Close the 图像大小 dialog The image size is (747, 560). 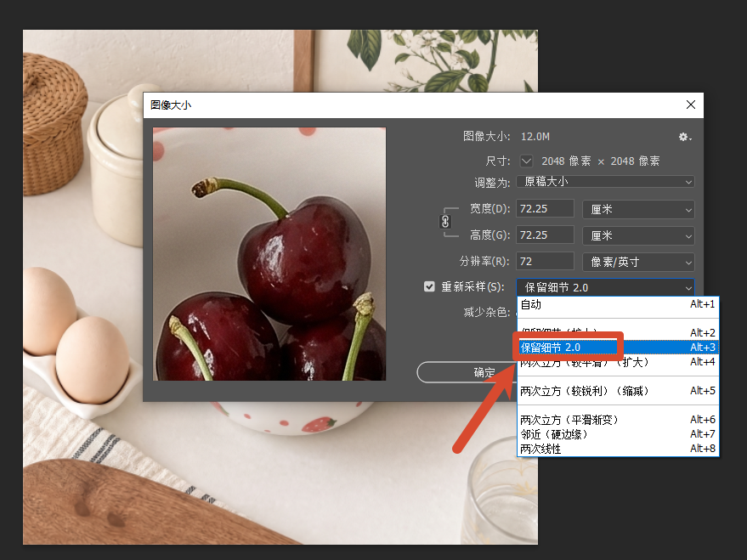coord(690,105)
